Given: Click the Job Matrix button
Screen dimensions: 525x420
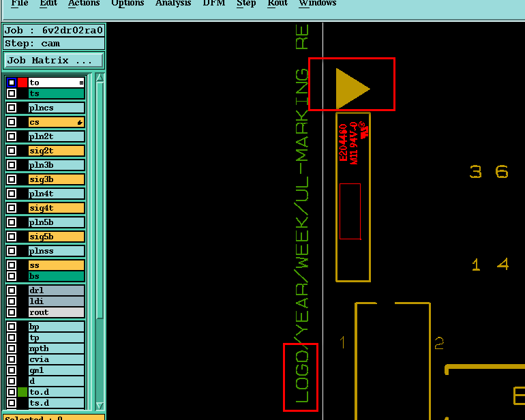Looking at the screenshot, I should 54,60.
